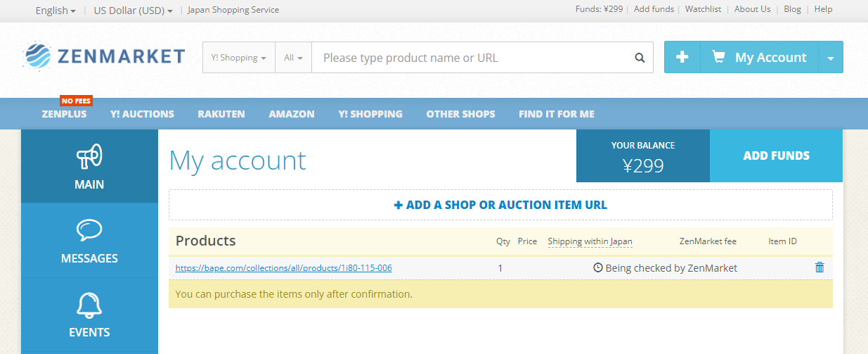Click the shopping cart icon

pyautogui.click(x=718, y=57)
